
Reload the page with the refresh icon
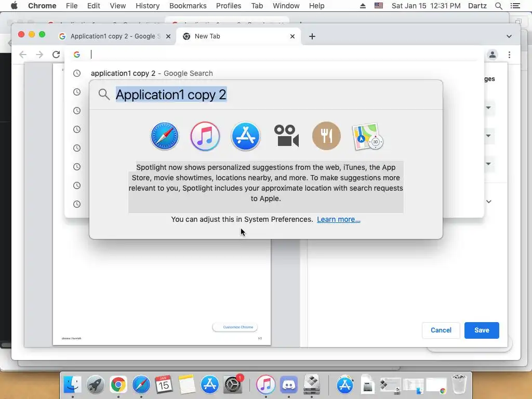56,55
